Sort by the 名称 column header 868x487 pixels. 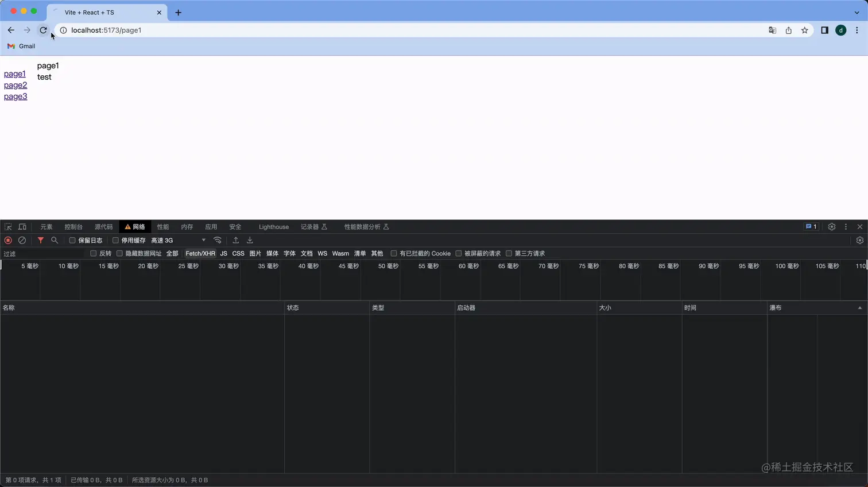point(142,308)
